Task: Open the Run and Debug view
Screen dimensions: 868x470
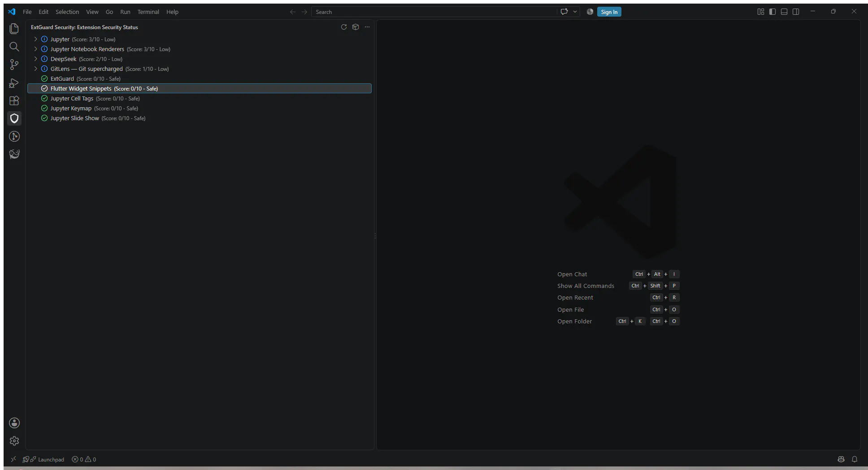Action: coord(14,83)
